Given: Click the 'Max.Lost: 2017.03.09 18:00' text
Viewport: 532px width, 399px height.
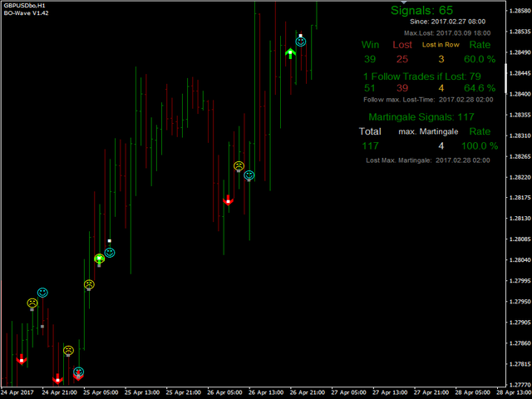Looking at the screenshot, I should point(447,33).
